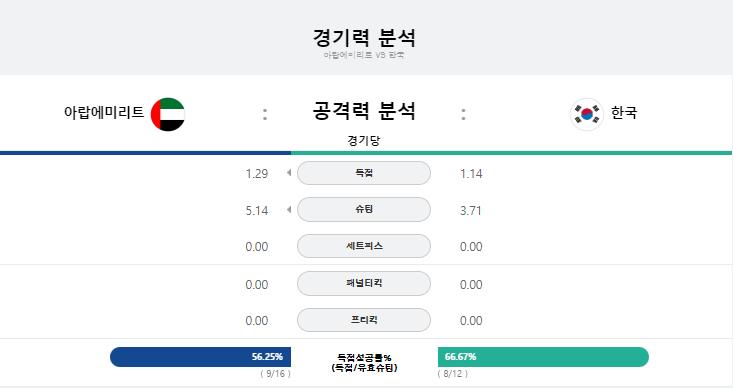Select the 슈팅 stat pill
Image resolution: width=733 pixels, height=388 pixels.
364,209
